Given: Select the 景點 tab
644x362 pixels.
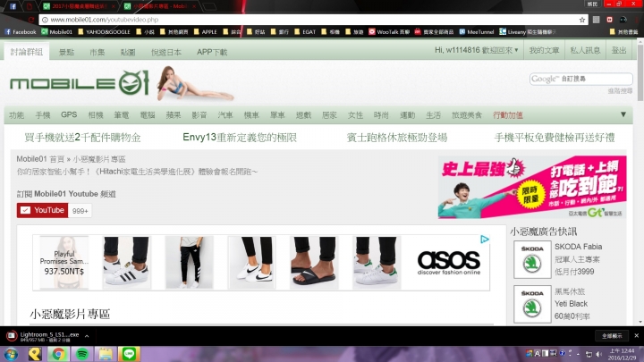Looking at the screenshot, I should coord(66,52).
